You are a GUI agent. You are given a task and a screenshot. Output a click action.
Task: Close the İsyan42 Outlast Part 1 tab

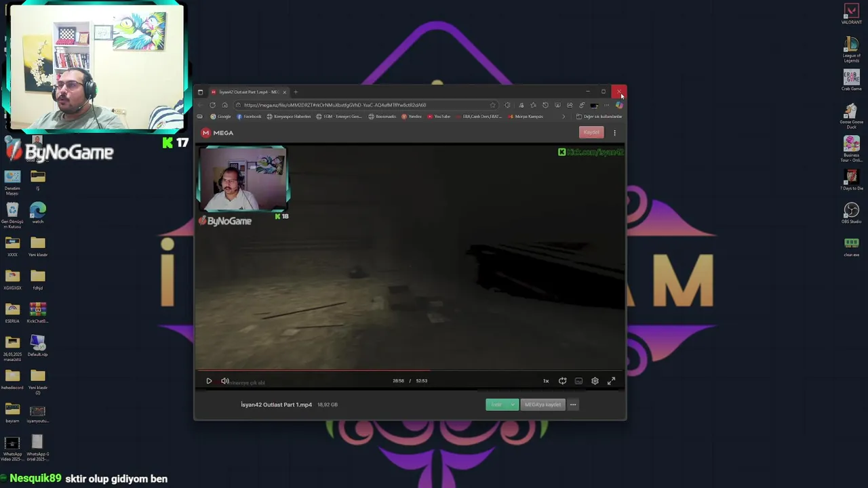[285, 91]
